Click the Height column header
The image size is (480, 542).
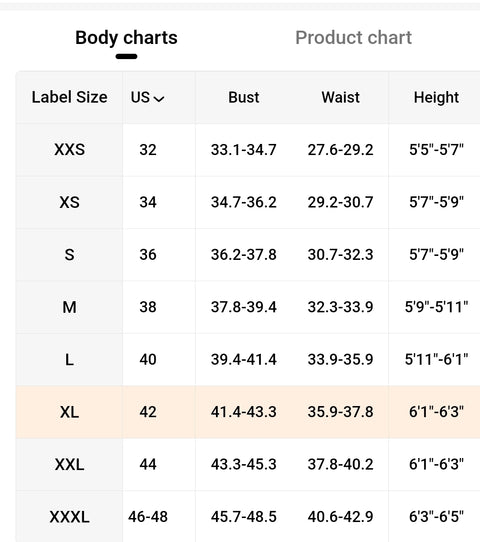pyautogui.click(x=436, y=97)
